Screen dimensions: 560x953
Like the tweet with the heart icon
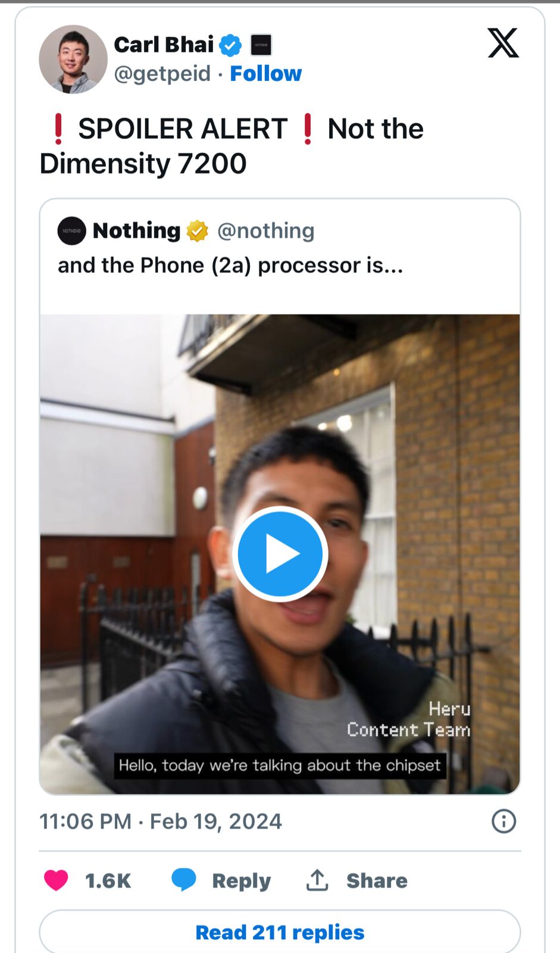pos(56,880)
